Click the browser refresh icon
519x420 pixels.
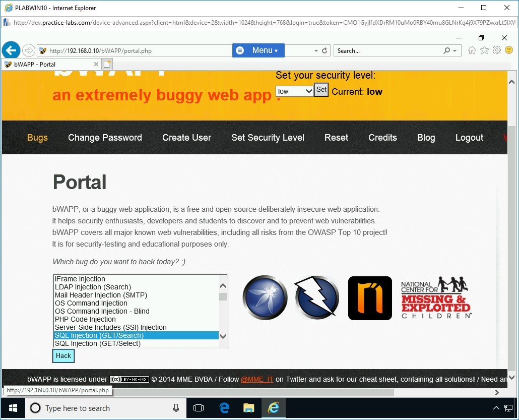pos(325,51)
